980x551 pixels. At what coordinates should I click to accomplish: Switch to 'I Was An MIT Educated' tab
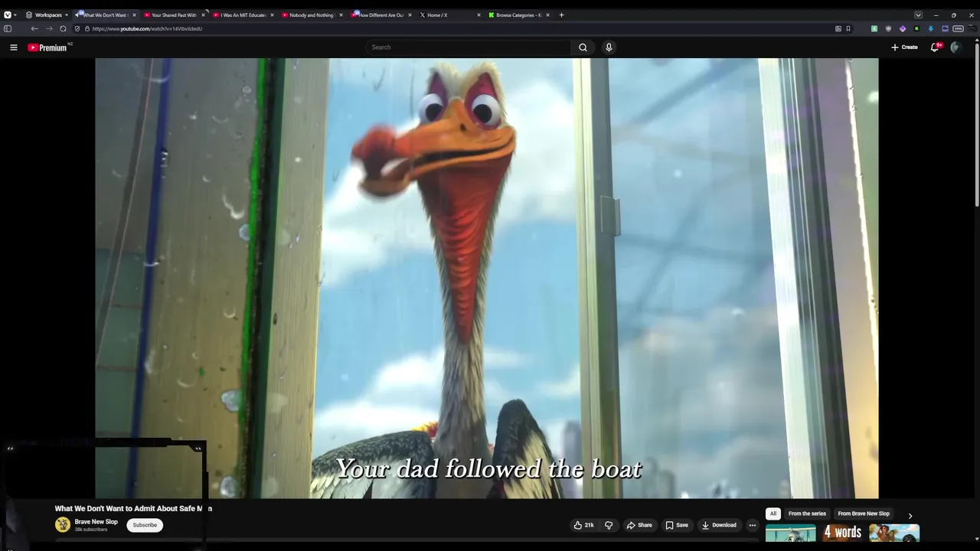(x=243, y=15)
